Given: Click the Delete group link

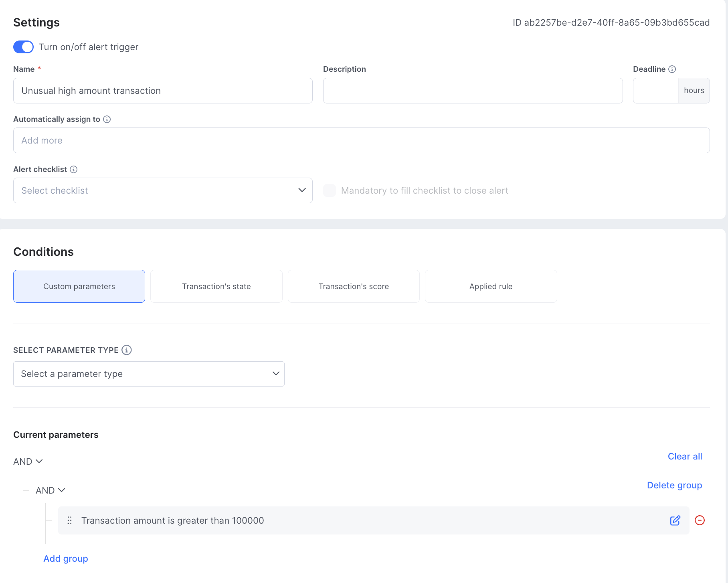Looking at the screenshot, I should tap(674, 485).
